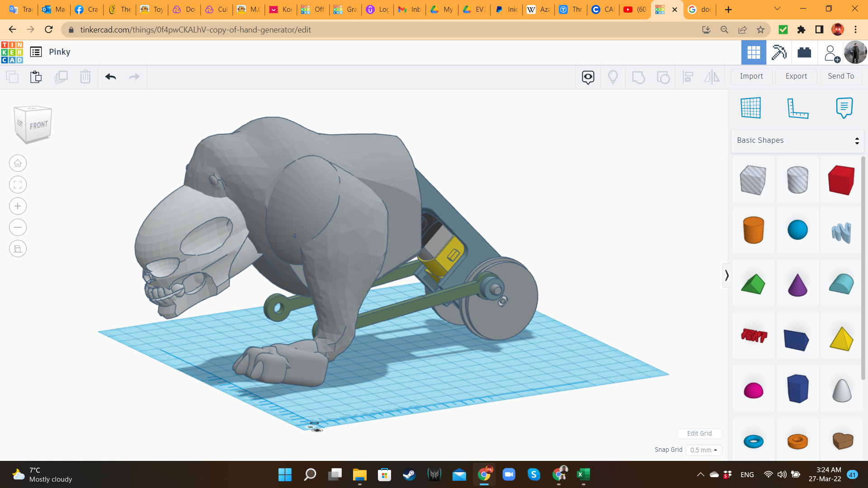
Task: Toggle show all hidden shapes lightbulb
Action: (613, 77)
